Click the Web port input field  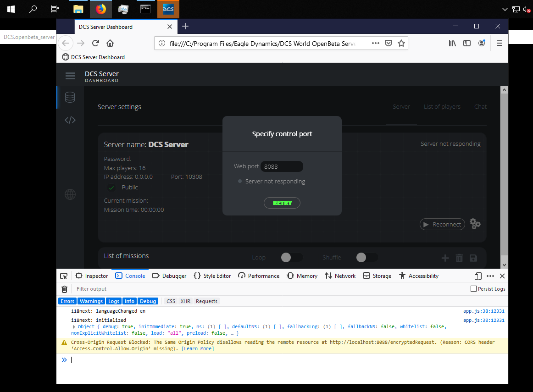(x=282, y=166)
